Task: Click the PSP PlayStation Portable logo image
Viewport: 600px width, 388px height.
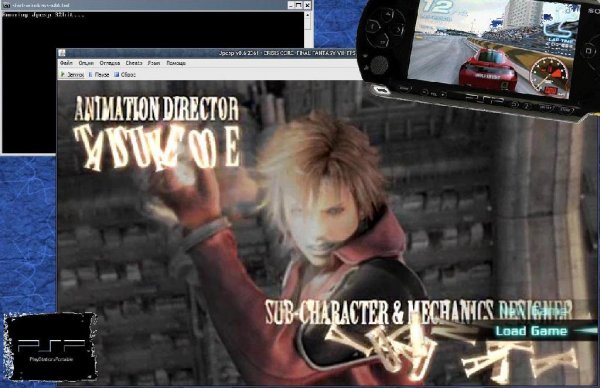Action: 50,347
